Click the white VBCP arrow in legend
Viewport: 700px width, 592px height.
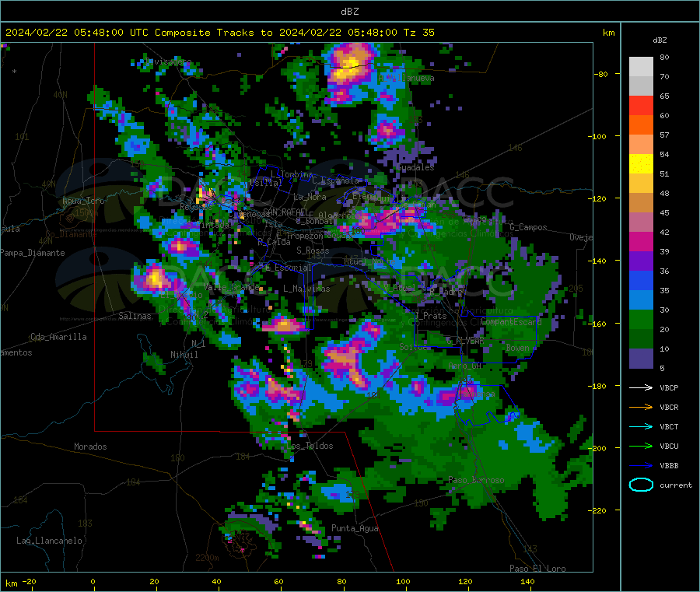641,387
